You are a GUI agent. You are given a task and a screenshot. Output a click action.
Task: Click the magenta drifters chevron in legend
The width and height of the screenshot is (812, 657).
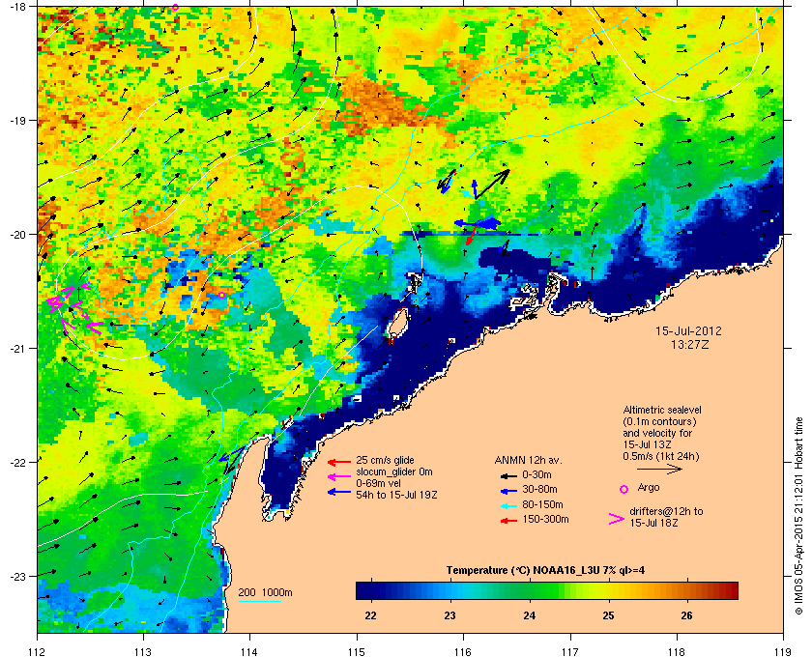pyautogui.click(x=616, y=519)
